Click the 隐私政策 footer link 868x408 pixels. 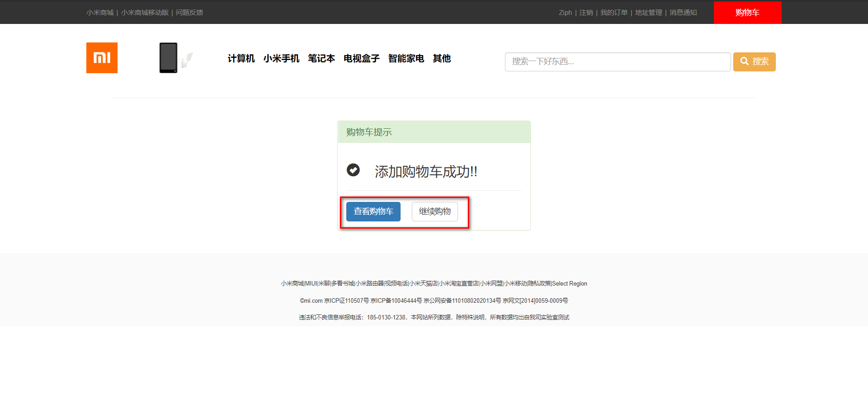coord(539,283)
